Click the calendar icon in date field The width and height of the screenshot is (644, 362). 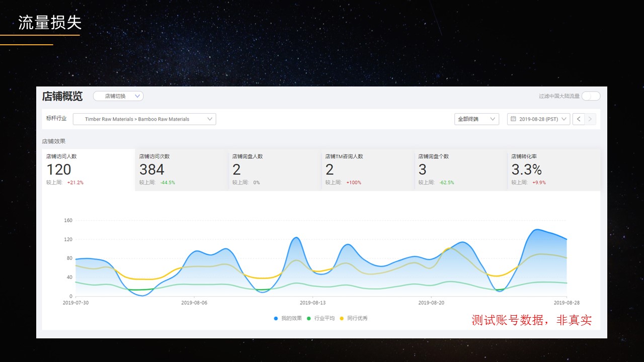(x=513, y=119)
